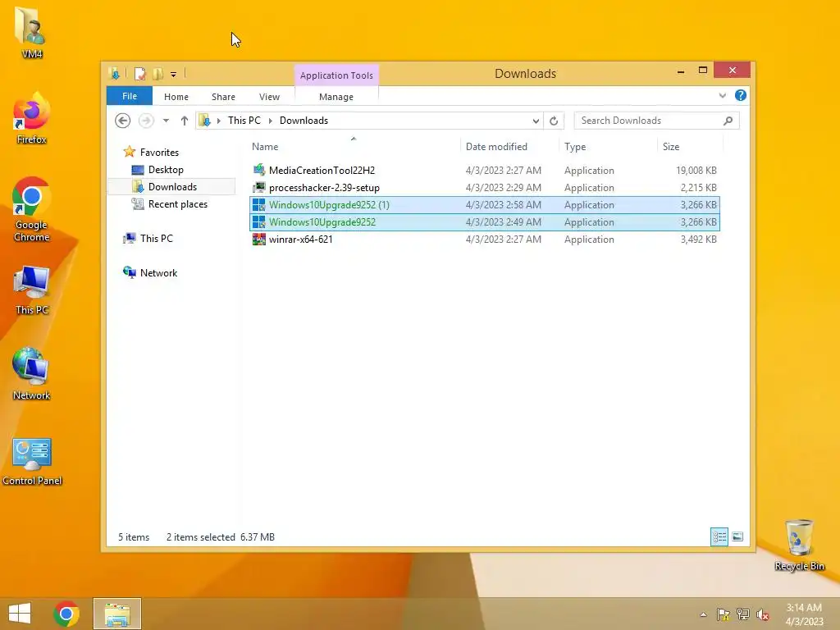
Task: Select the winrar-x64-621 file
Action: (484, 239)
